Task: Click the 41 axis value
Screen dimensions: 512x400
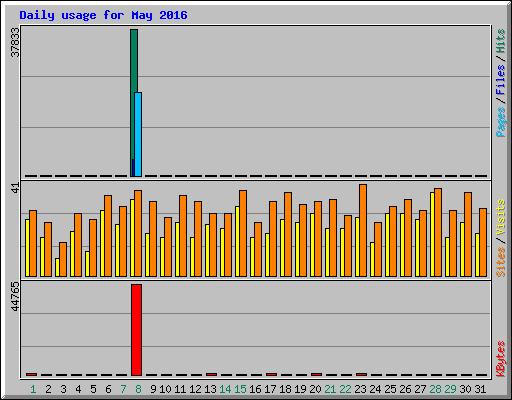Action: pos(15,188)
